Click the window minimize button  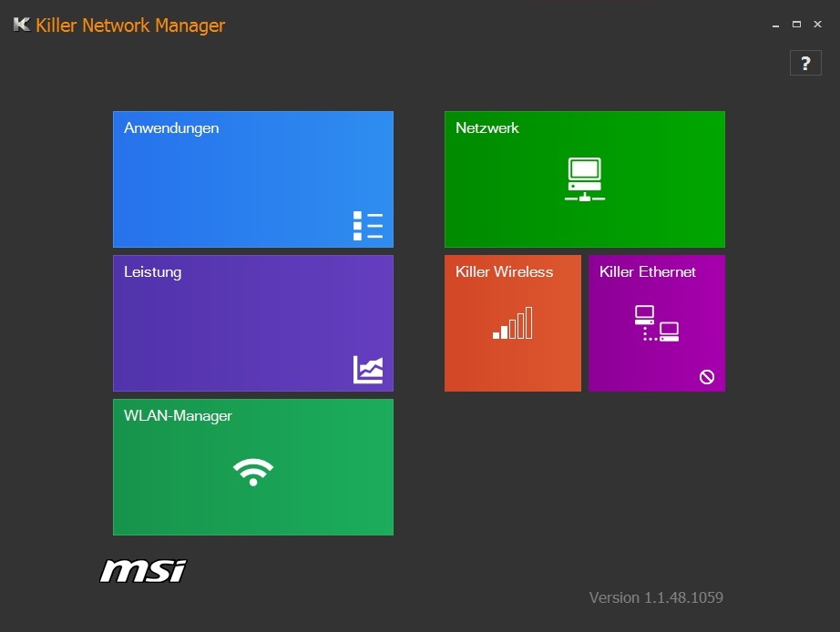point(773,25)
